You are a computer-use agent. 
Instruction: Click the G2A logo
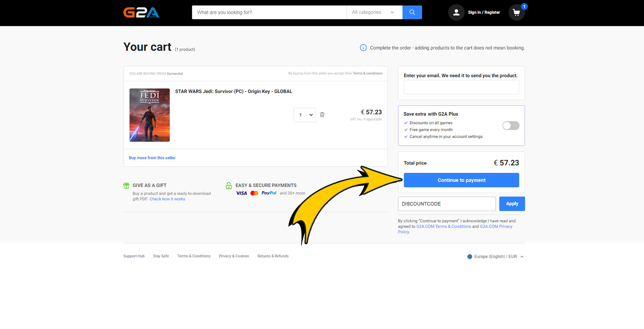(141, 12)
